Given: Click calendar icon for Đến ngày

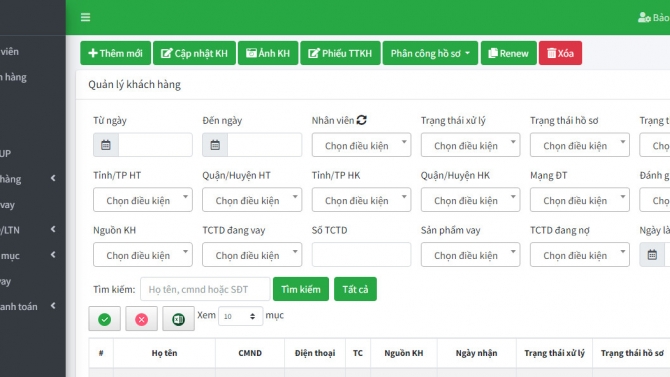Looking at the screenshot, I should [x=215, y=145].
